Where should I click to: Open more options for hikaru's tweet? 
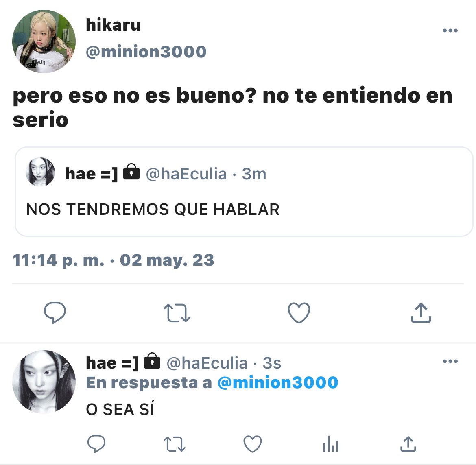(x=450, y=31)
